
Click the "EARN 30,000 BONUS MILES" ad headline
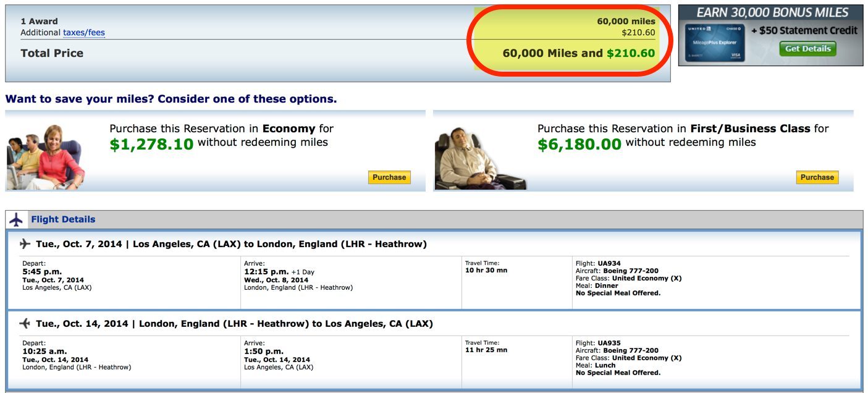[772, 12]
